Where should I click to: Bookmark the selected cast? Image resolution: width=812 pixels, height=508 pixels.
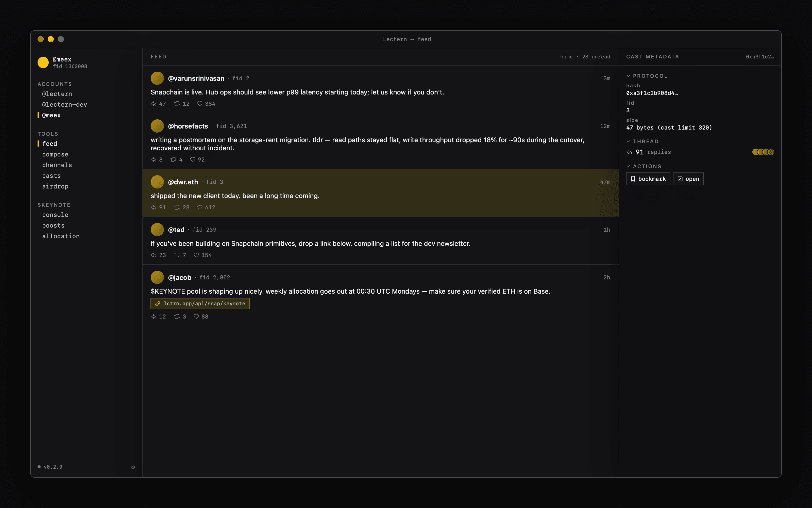coord(648,179)
